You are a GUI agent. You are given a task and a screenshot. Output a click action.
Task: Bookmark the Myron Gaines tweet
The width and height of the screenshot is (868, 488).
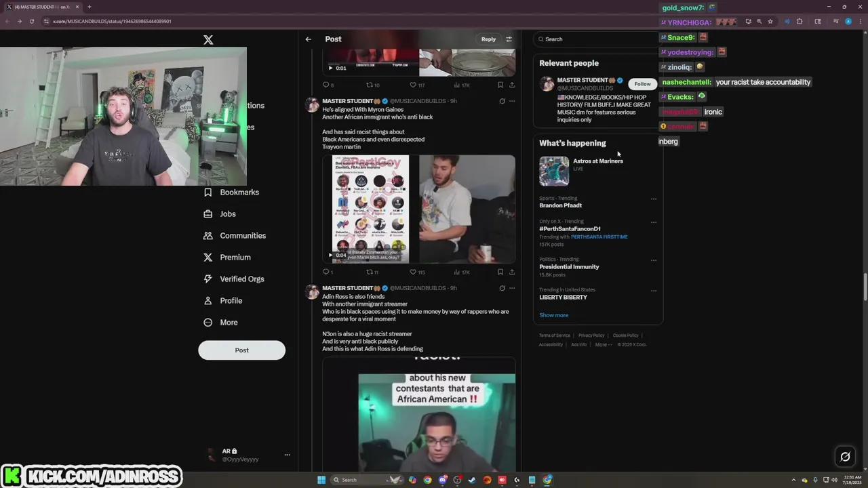pos(500,272)
